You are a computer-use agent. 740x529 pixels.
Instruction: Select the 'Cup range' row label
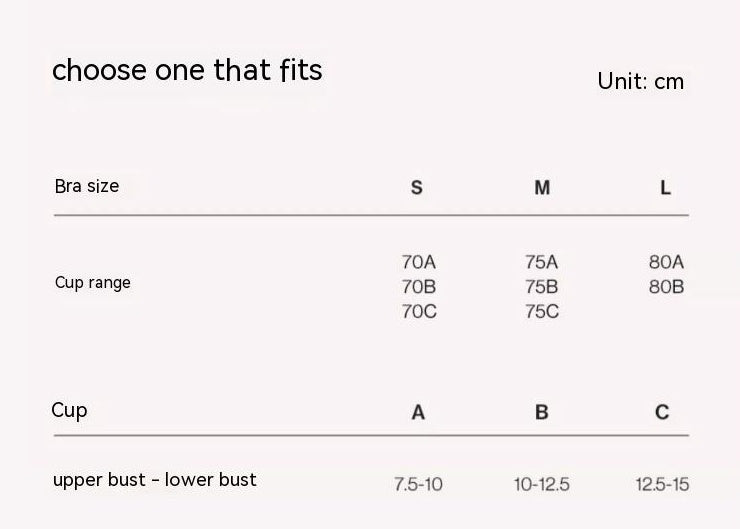tap(92, 283)
